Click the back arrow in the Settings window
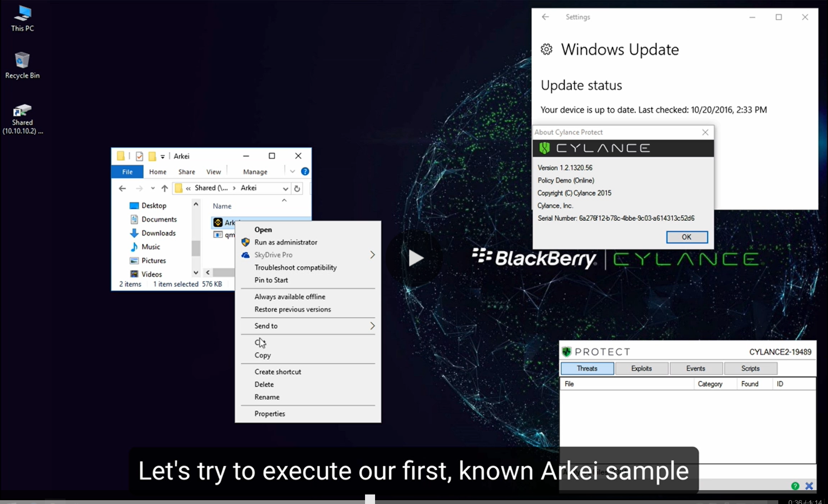828x504 pixels. pos(545,17)
